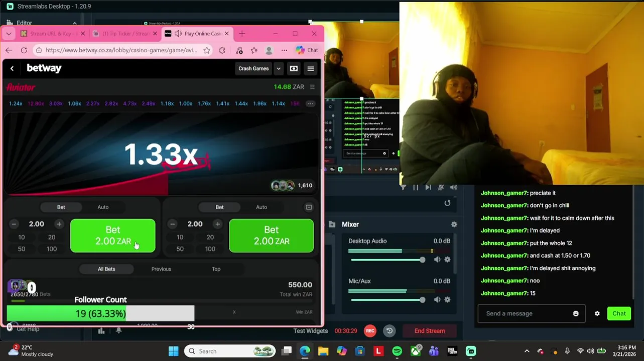
Task: Switch to the Top bets tab
Action: (x=216, y=269)
